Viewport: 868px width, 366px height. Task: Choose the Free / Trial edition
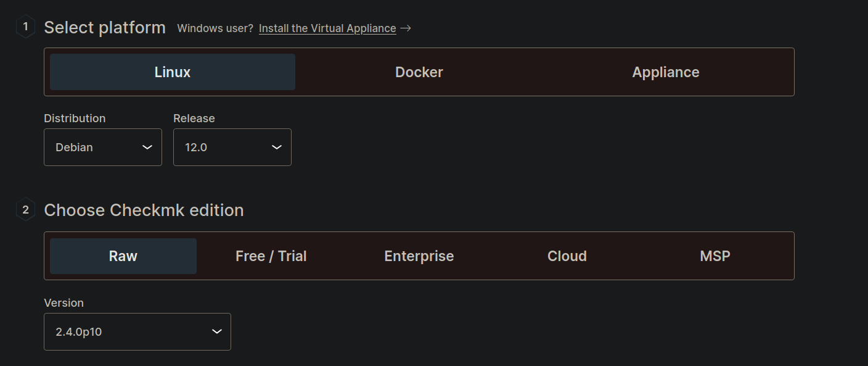coord(271,256)
